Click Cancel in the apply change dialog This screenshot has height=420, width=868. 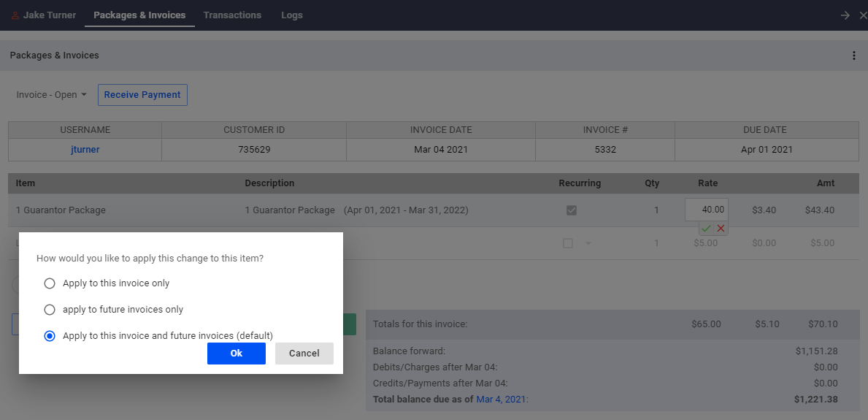click(304, 354)
